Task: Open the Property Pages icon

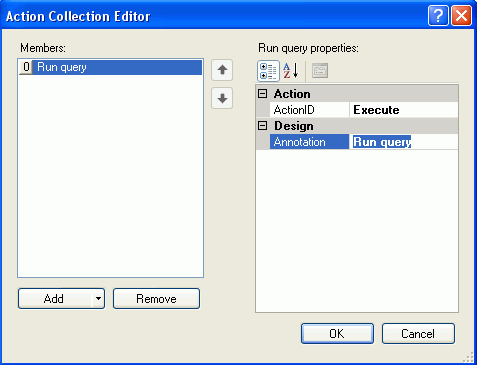Action: click(x=320, y=71)
